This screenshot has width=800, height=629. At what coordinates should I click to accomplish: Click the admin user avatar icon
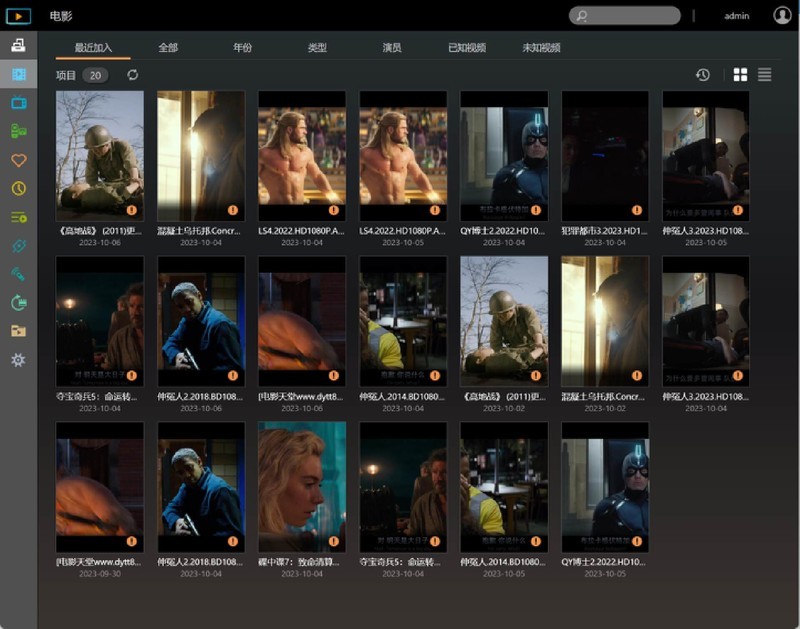782,16
